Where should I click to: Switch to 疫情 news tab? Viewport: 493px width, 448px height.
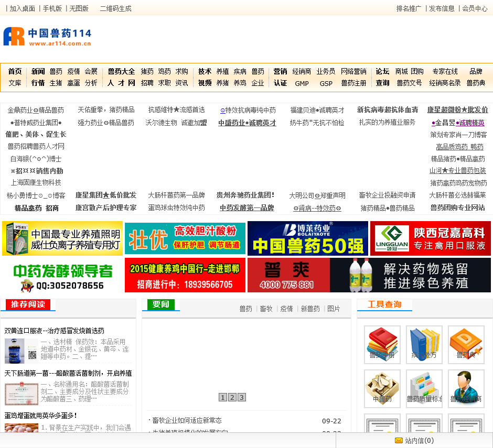pyautogui.click(x=286, y=309)
